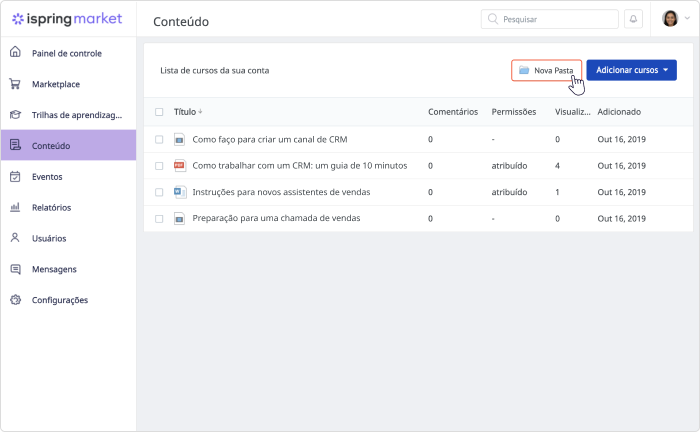700x432 pixels.
Task: Go to Marketplace section
Action: [x=68, y=84]
